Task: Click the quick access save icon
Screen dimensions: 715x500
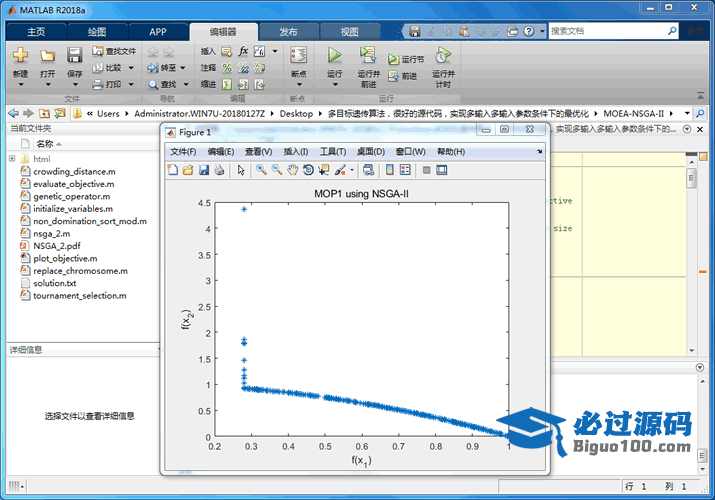Action: tap(414, 31)
